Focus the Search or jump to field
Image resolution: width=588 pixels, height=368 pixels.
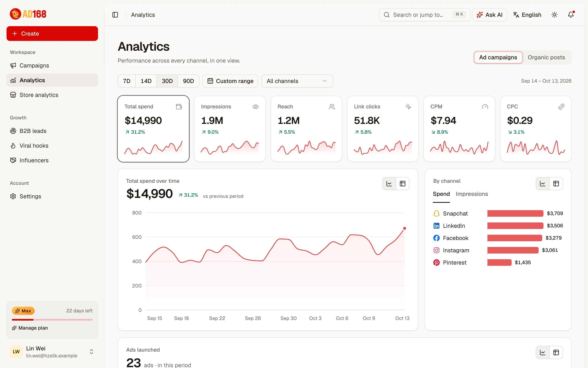(x=424, y=15)
